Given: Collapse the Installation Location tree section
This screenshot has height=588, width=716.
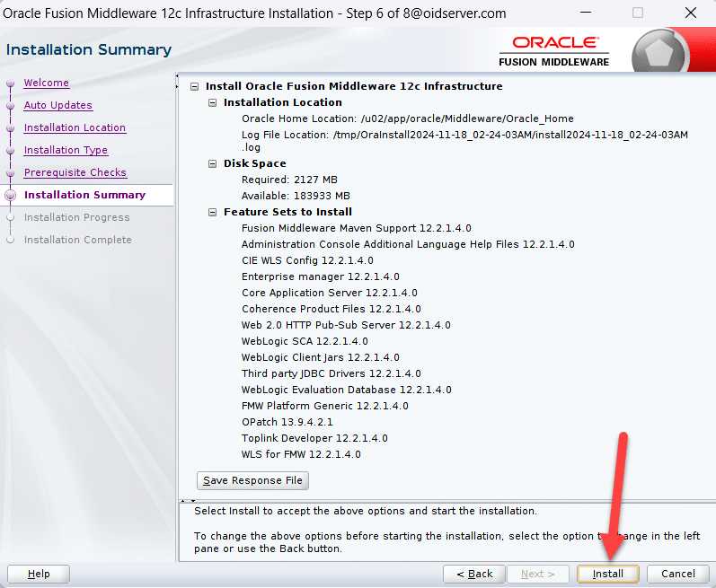Looking at the screenshot, I should point(212,103).
